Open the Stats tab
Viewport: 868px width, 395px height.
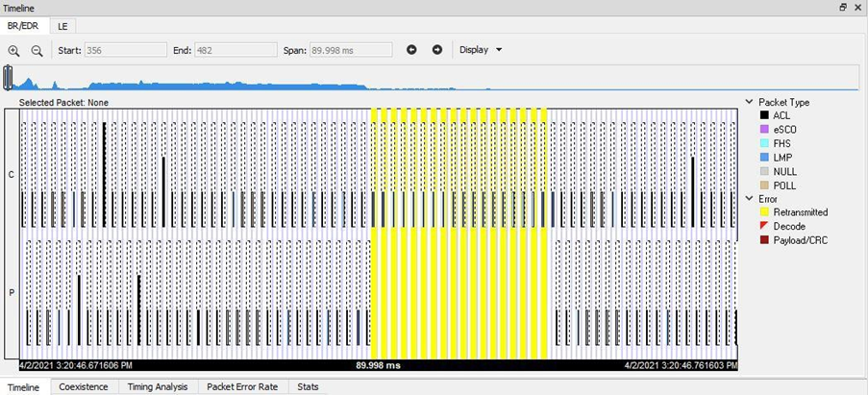[308, 386]
